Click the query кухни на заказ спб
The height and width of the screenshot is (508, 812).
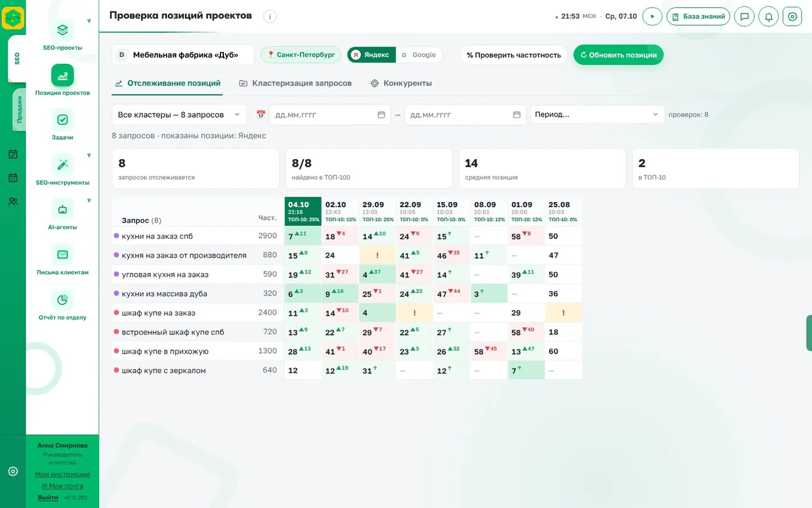coord(157,236)
